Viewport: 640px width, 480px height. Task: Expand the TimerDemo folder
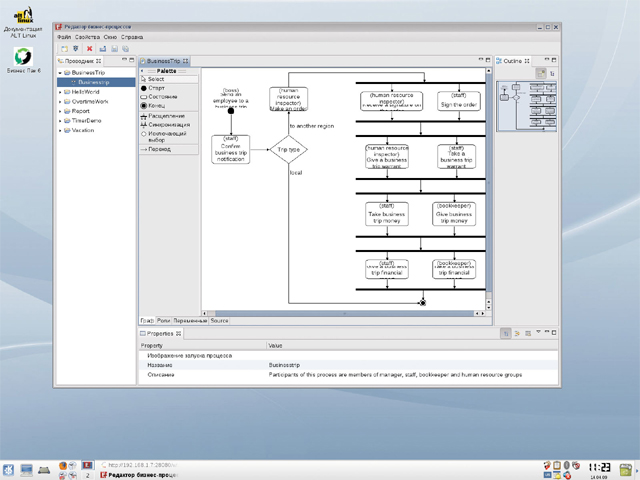pyautogui.click(x=60, y=121)
